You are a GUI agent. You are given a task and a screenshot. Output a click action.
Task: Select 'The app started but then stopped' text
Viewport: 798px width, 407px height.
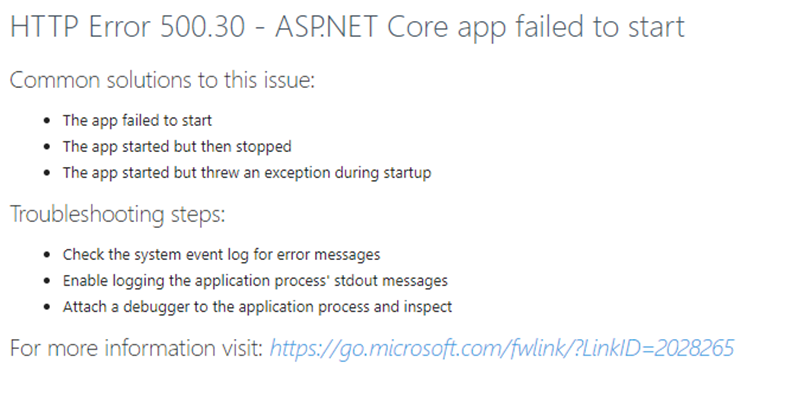click(177, 147)
